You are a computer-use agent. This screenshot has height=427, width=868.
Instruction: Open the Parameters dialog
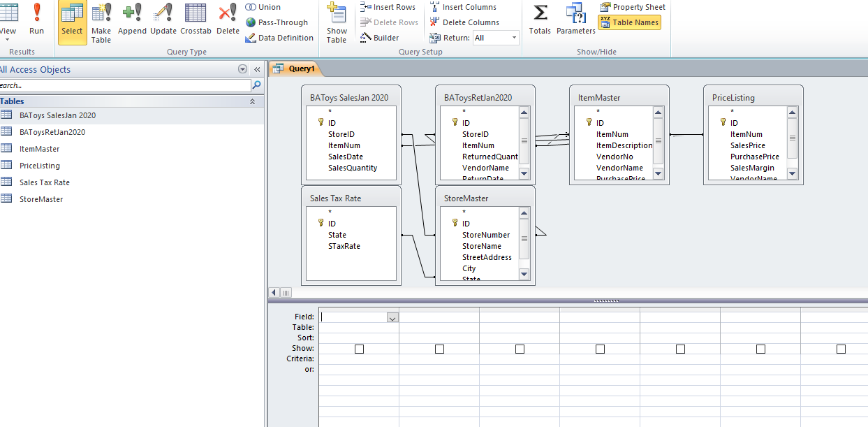575,19
